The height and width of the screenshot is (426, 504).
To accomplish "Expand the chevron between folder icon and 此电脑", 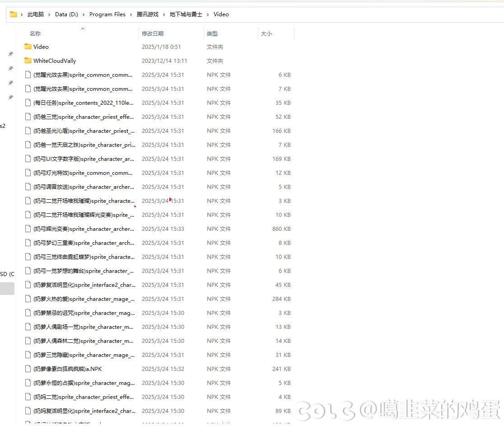I will [x=22, y=14].
